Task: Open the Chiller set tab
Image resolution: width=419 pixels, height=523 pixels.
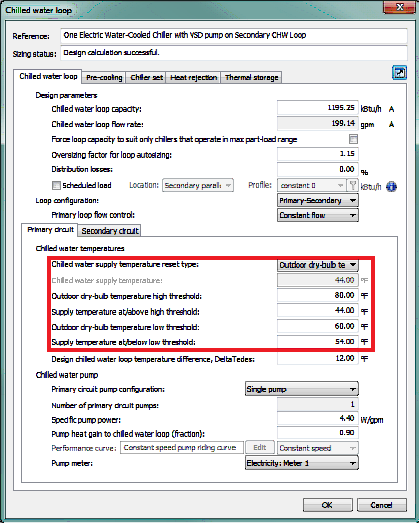Action: [146, 77]
